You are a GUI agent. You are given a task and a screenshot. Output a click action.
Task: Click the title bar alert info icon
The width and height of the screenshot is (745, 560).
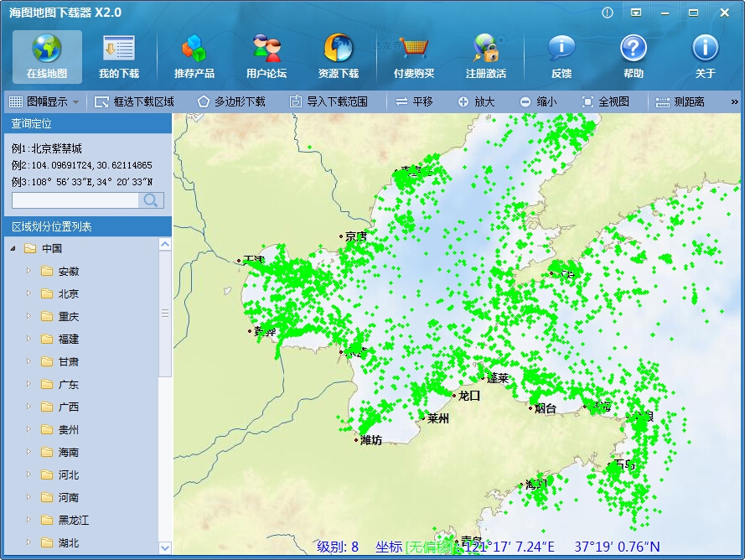(608, 13)
